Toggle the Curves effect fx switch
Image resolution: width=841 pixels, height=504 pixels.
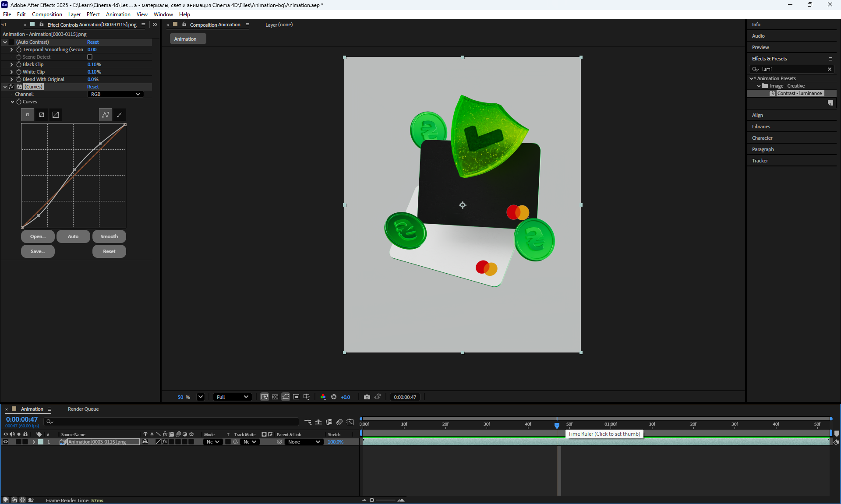coord(11,87)
